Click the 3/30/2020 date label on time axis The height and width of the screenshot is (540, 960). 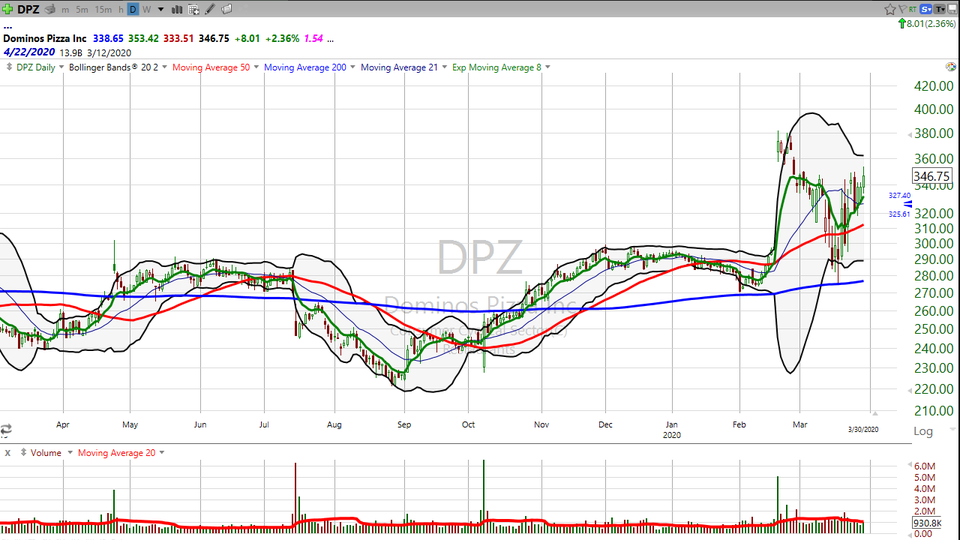[863, 429]
